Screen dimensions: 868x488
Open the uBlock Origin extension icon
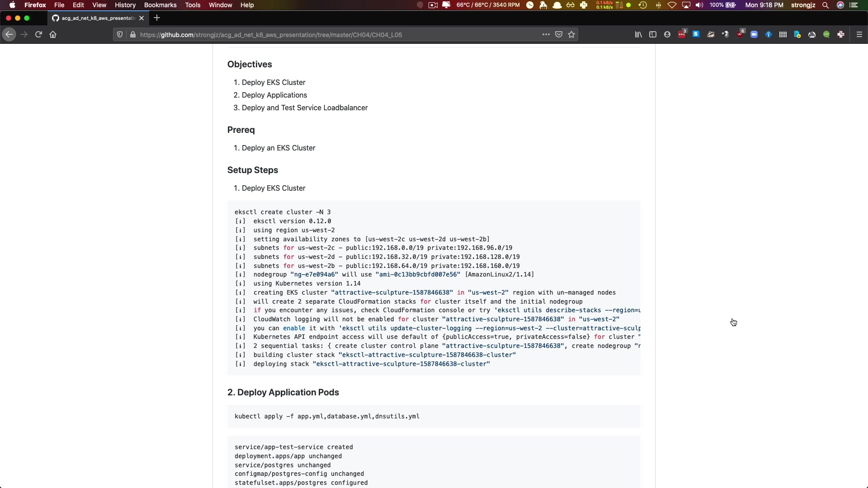pos(740,34)
